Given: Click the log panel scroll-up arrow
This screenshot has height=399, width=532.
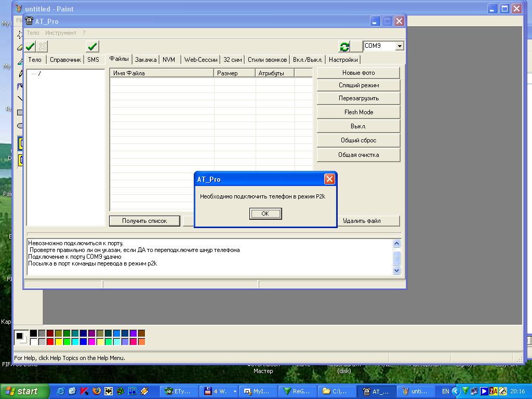Looking at the screenshot, I should (x=396, y=243).
